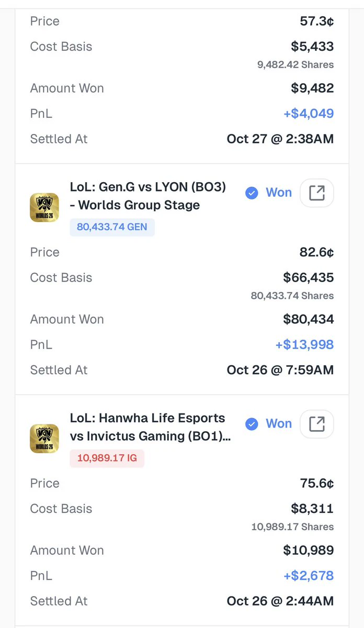Click the Oct 26 @ 2:44AM settled time
The height and width of the screenshot is (628, 364).
pyautogui.click(x=280, y=601)
